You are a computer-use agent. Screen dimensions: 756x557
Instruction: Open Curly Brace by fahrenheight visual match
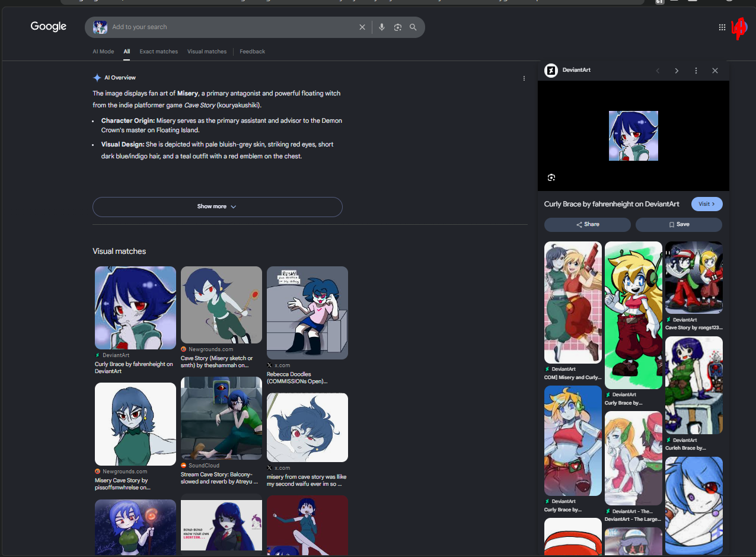[x=136, y=308]
